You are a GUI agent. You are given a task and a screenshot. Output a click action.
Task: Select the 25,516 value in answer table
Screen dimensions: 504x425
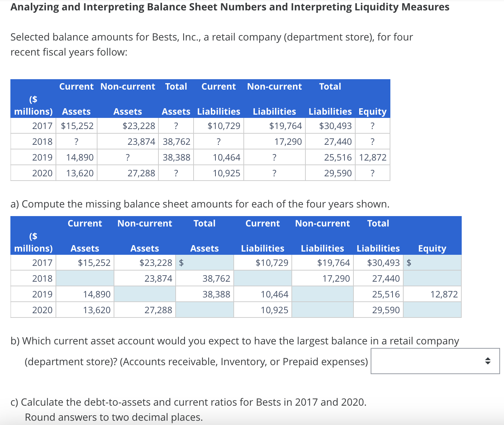pyautogui.click(x=386, y=294)
